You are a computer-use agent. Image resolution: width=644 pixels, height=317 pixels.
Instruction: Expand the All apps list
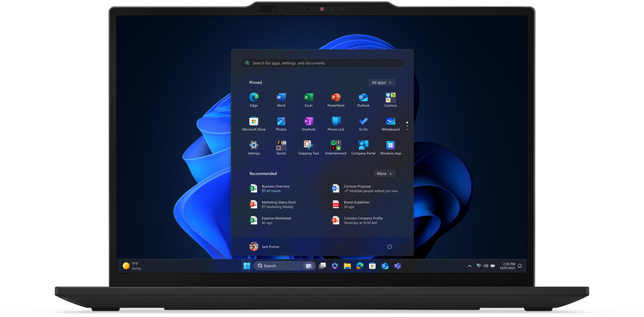pos(382,82)
